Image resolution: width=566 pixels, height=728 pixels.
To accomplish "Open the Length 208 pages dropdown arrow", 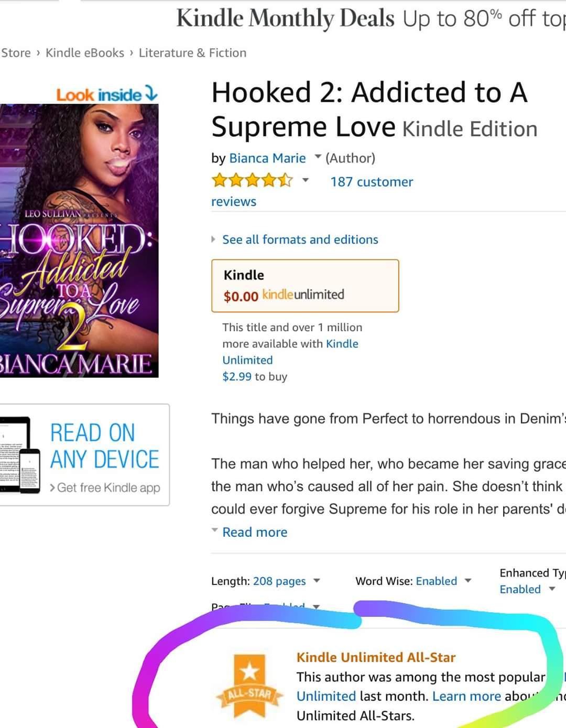I will pyautogui.click(x=317, y=581).
